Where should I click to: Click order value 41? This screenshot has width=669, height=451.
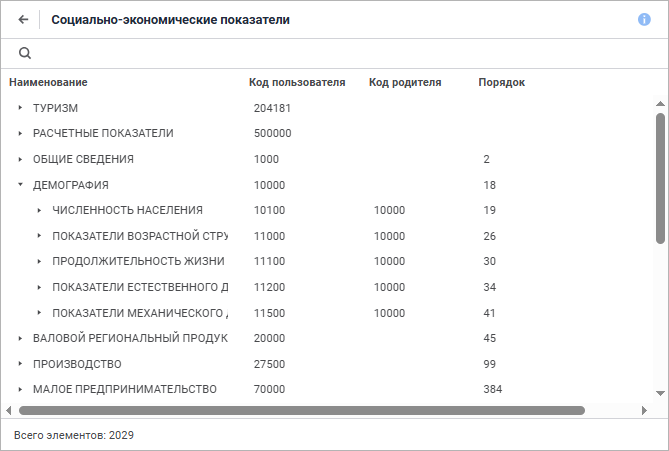click(x=489, y=313)
